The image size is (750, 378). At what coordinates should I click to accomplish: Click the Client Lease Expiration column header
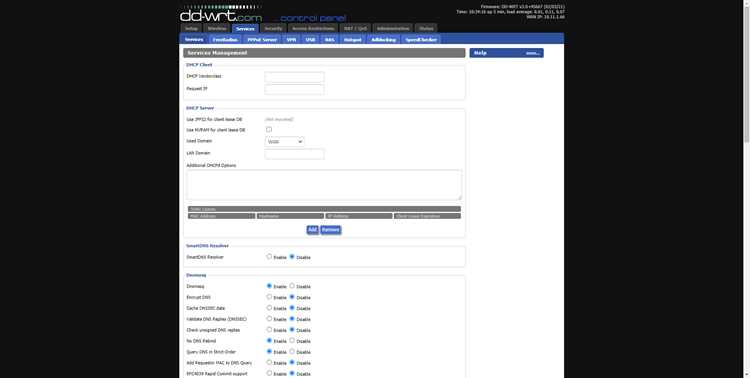point(428,216)
